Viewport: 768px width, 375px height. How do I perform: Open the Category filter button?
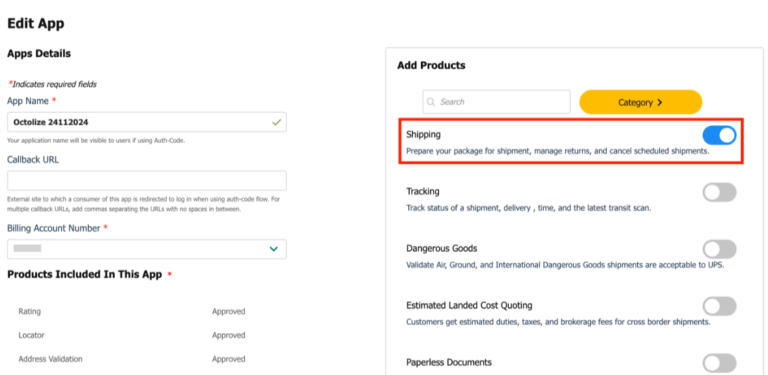point(641,102)
